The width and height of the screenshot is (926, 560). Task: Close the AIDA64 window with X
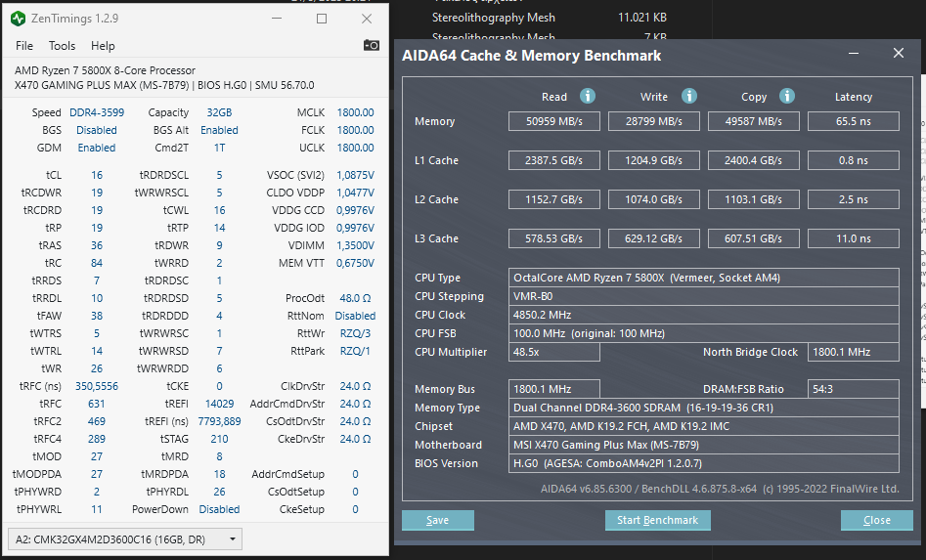[x=899, y=53]
